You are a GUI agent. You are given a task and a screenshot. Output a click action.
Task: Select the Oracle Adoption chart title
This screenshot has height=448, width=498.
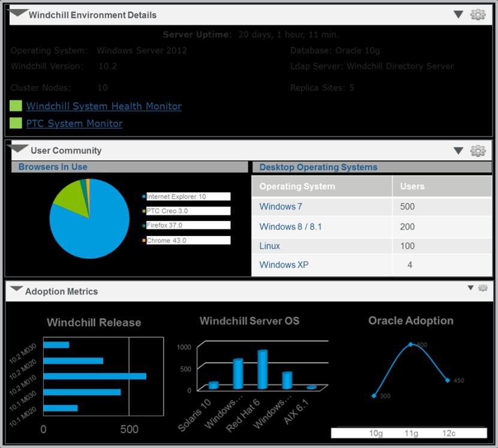411,320
